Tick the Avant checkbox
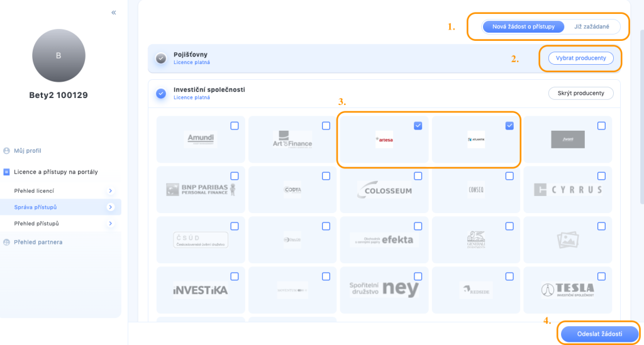This screenshot has height=345, width=644. click(601, 126)
